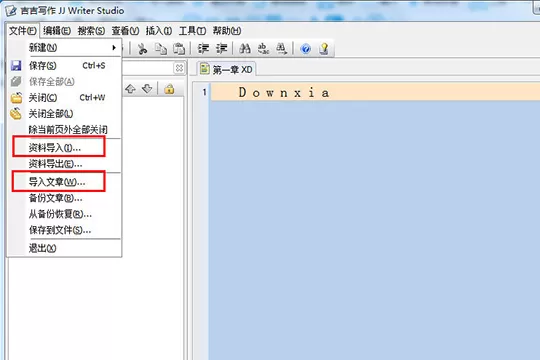Toggle the padlock lock icon
Image resolution: width=540 pixels, height=360 pixels.
[x=169, y=89]
